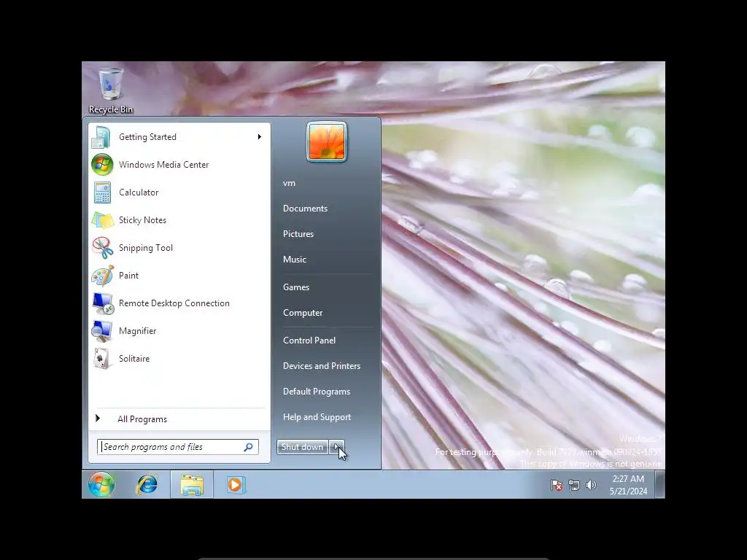The height and width of the screenshot is (560, 747).
Task: Select the Sticky Notes label text
Action: click(142, 220)
